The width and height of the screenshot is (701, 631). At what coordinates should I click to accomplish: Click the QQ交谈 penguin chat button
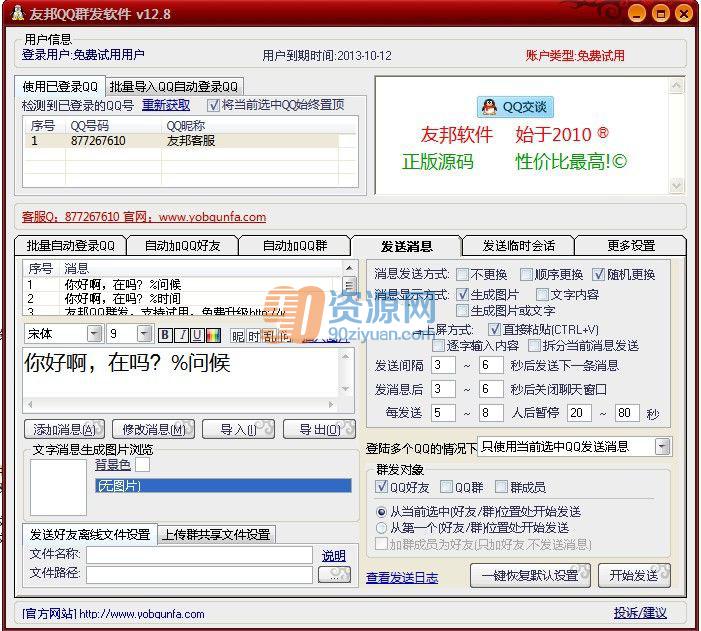pyautogui.click(x=515, y=107)
